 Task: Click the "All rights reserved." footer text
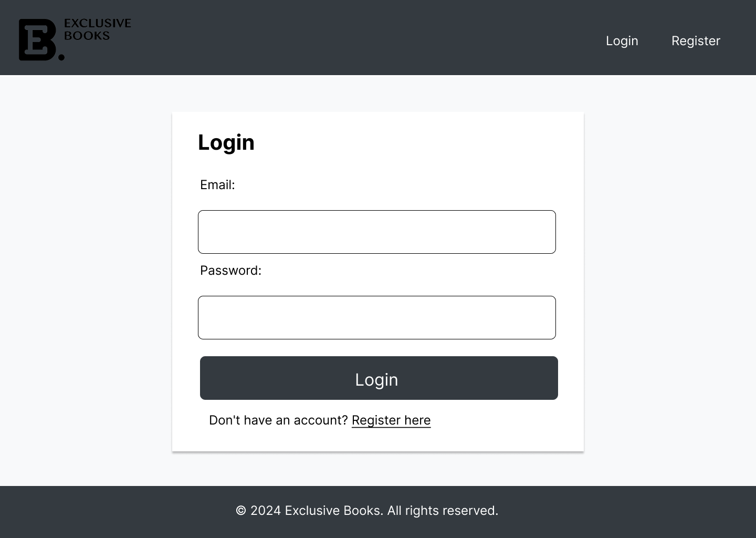443,511
